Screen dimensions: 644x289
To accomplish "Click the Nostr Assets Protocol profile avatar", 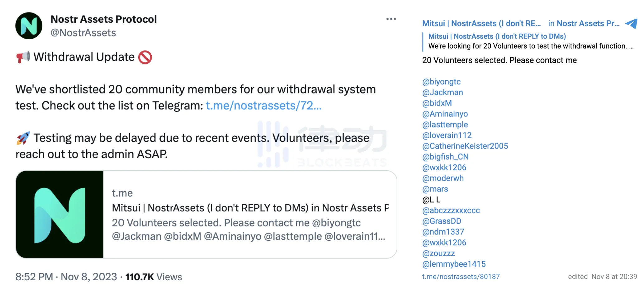I will 29,26.
